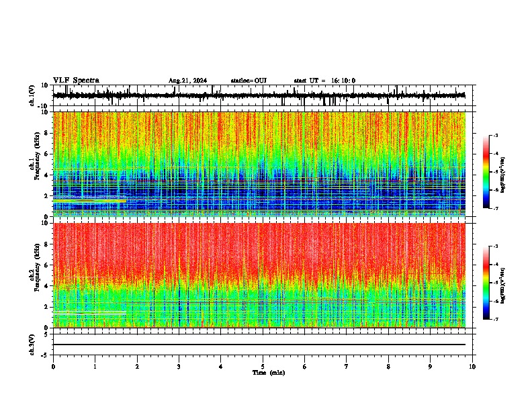The image size is (532, 411).
Task: Click the "Time (min)" x-axis label
Action: point(269,373)
